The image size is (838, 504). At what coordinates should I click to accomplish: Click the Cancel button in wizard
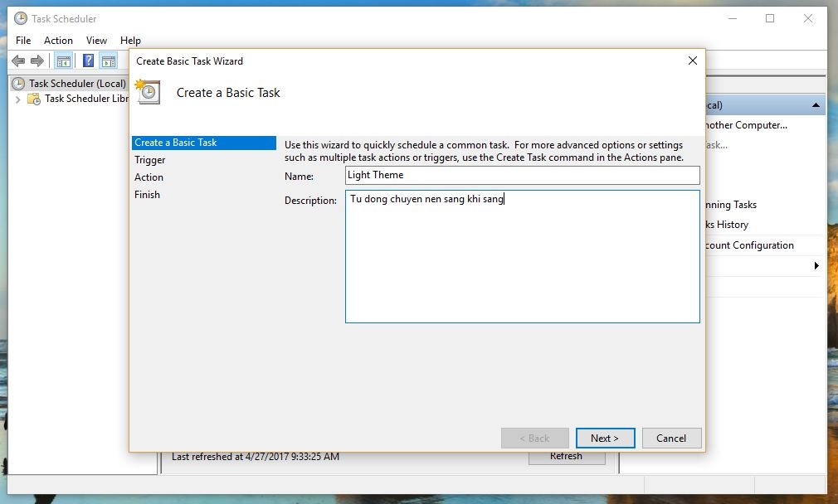click(x=671, y=439)
